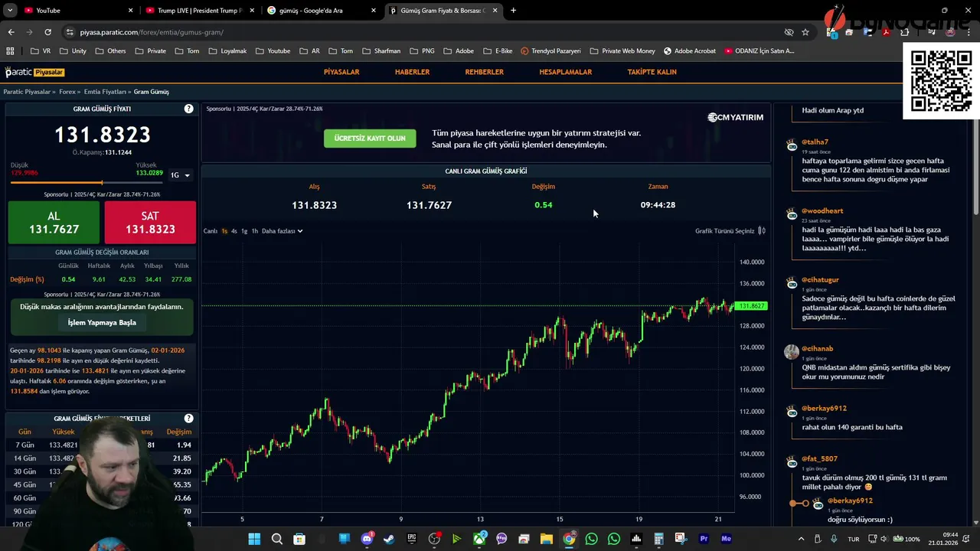Click the help icon beside Gram Gümüş Fiyat Hareketleri
This screenshot has width=980, height=551.
coord(188,419)
